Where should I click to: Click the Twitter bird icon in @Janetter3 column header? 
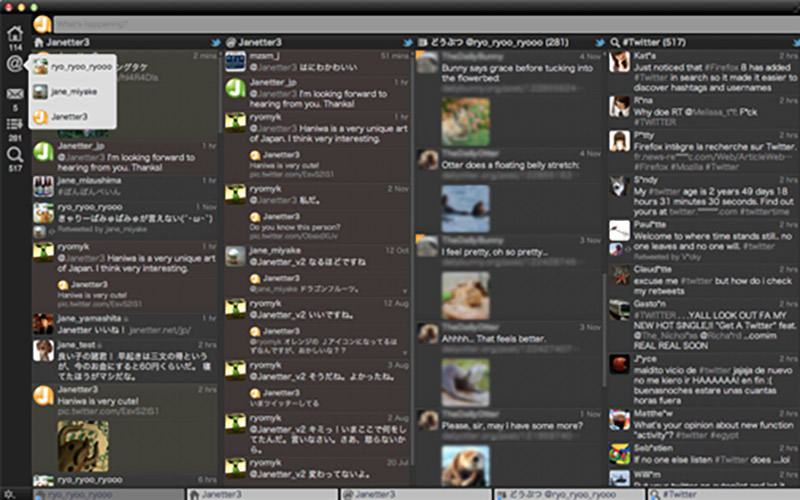(407, 42)
